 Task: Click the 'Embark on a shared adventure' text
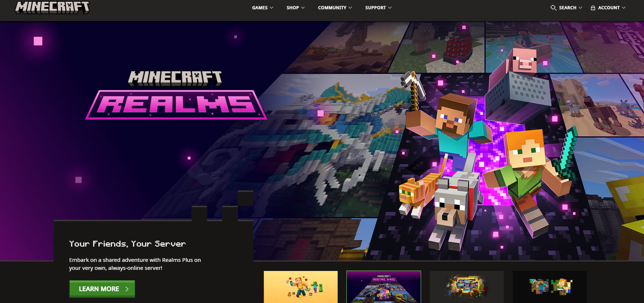[x=135, y=264]
